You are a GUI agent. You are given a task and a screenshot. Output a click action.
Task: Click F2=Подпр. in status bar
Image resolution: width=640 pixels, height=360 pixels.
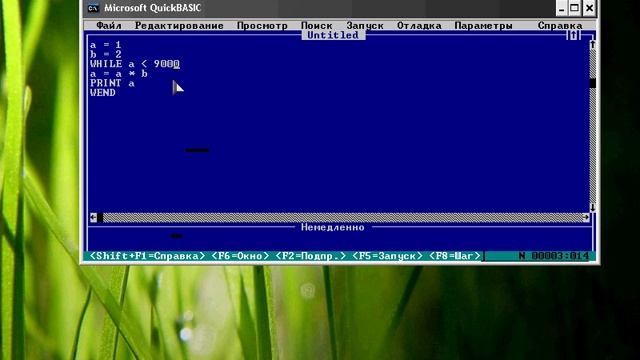(x=311, y=256)
